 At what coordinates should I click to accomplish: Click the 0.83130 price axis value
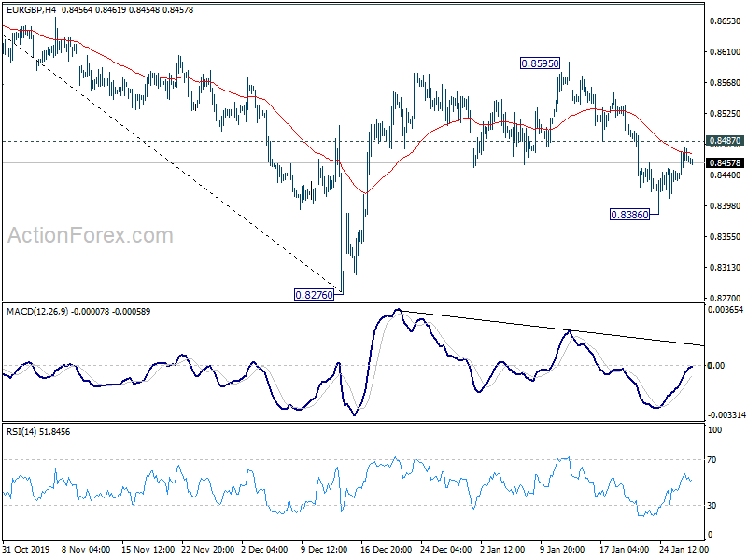pyautogui.click(x=726, y=268)
